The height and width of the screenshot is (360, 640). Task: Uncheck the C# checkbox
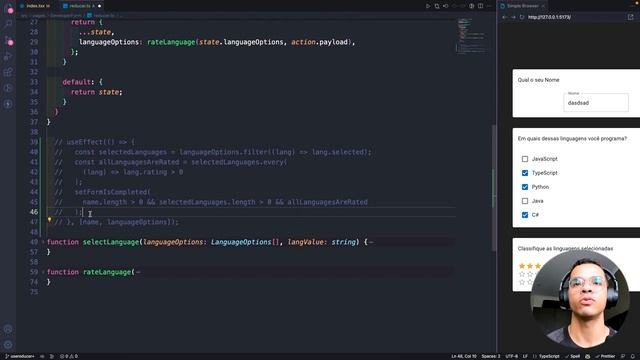[x=525, y=215]
